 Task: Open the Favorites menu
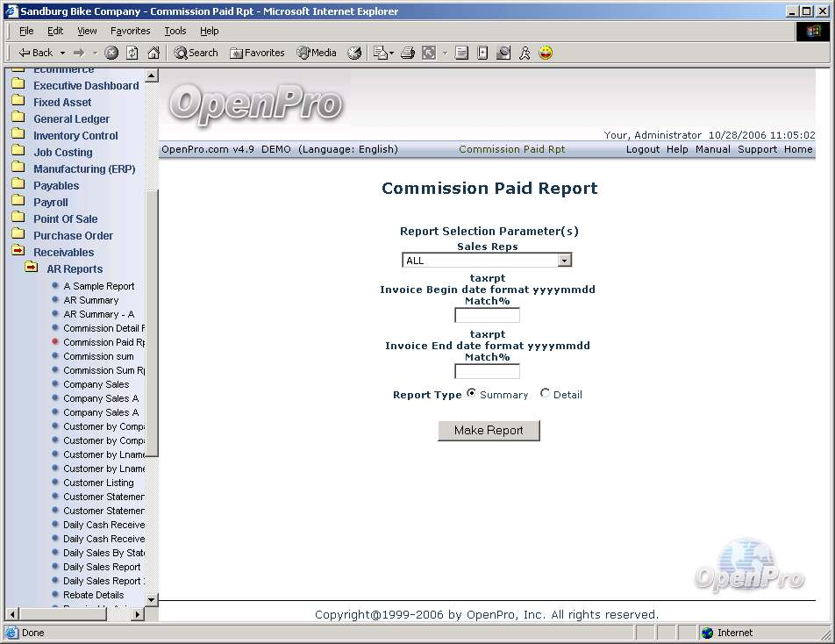tap(130, 31)
